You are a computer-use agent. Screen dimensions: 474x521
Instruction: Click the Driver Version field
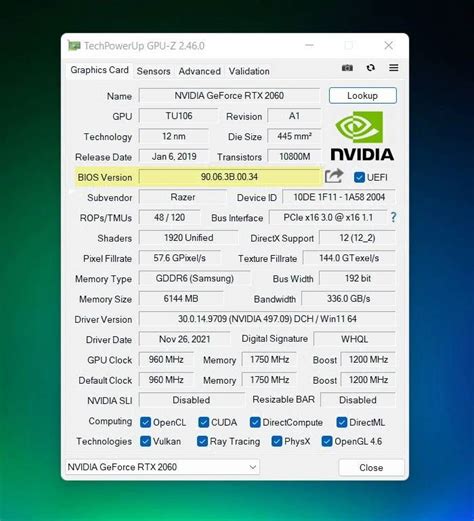pos(267,319)
